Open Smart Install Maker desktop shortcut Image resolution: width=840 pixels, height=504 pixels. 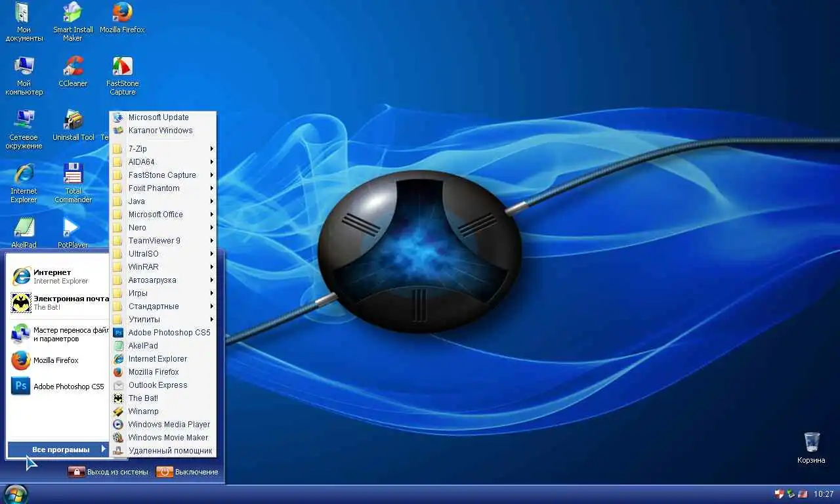coord(73,22)
